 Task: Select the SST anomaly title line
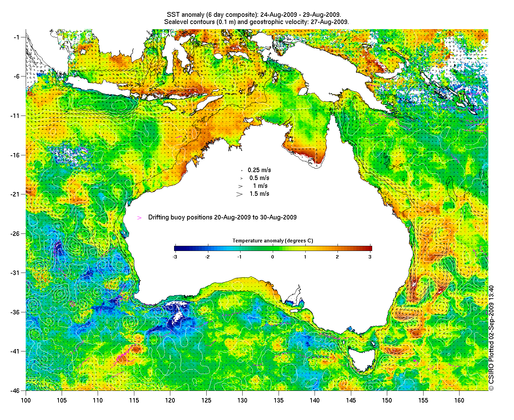(254, 15)
